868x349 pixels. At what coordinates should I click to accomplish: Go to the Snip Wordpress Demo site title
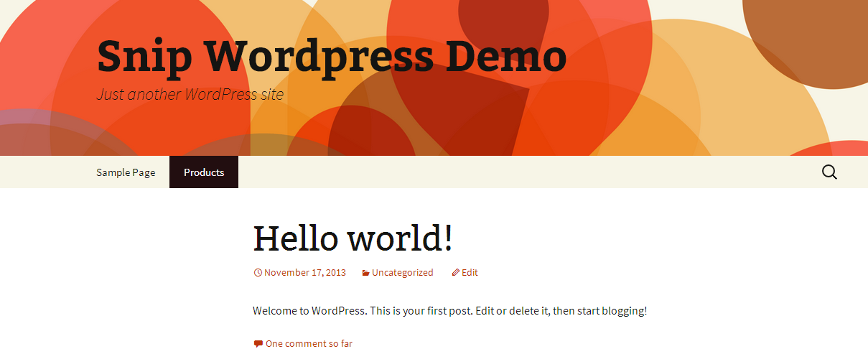click(x=332, y=56)
